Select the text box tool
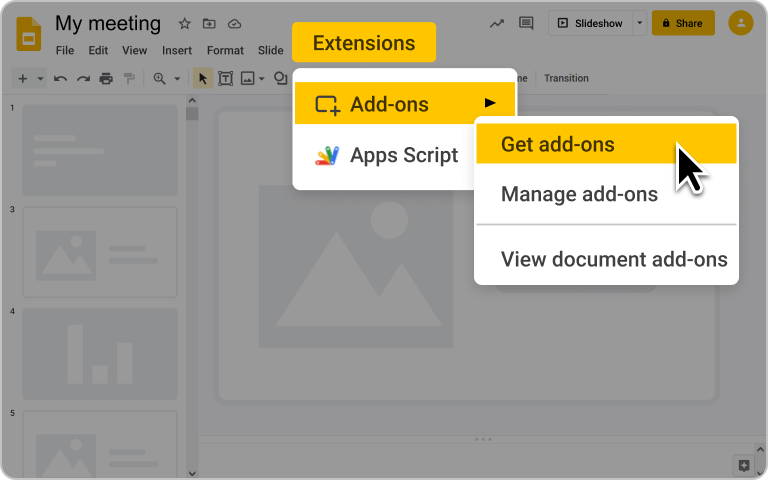768x480 pixels. point(226,79)
